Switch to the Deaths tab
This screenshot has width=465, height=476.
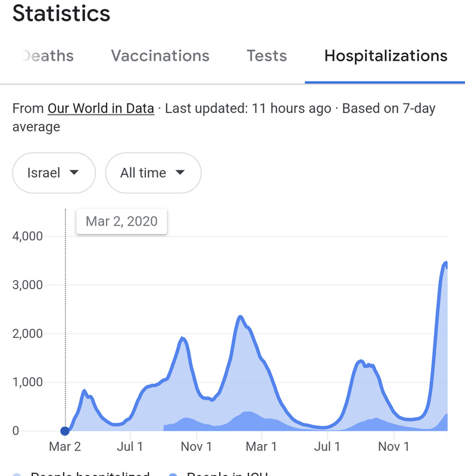(x=48, y=56)
